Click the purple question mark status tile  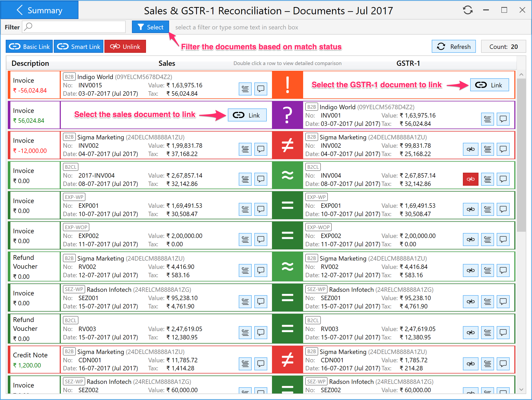[x=287, y=115]
